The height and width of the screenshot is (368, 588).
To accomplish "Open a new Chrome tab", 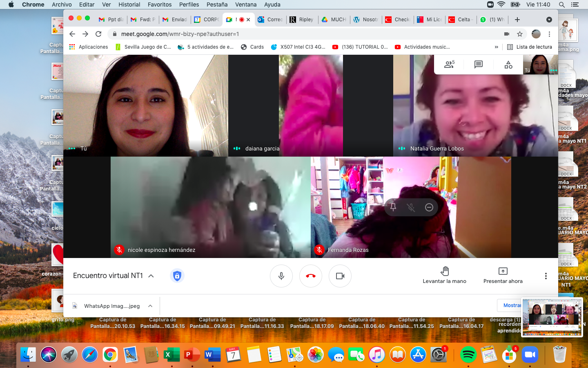I will coord(517,20).
